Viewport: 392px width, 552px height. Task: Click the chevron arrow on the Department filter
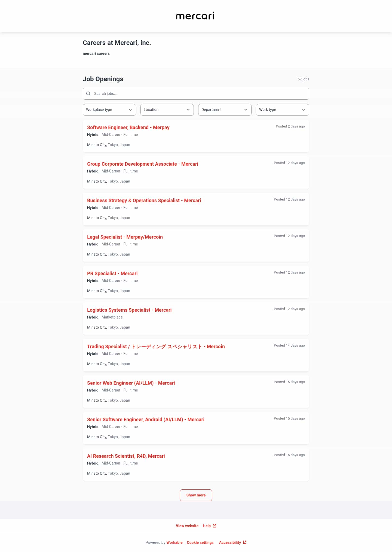[246, 110]
